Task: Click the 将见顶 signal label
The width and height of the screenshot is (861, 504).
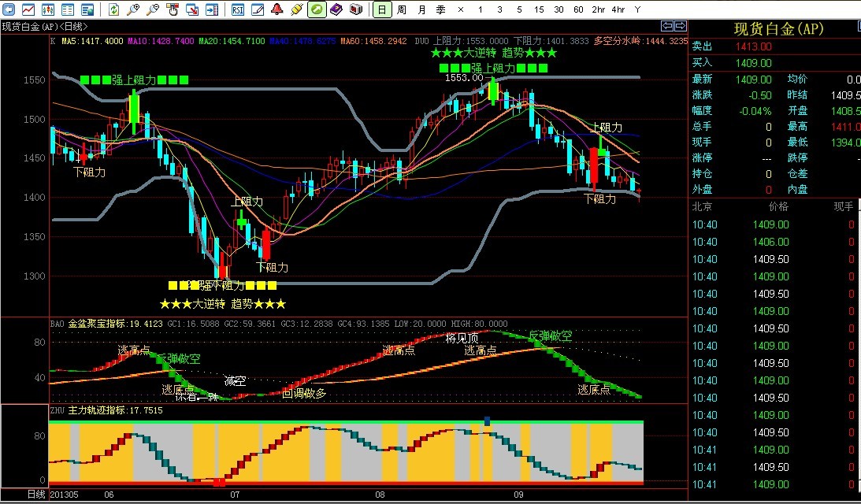Action: [462, 338]
